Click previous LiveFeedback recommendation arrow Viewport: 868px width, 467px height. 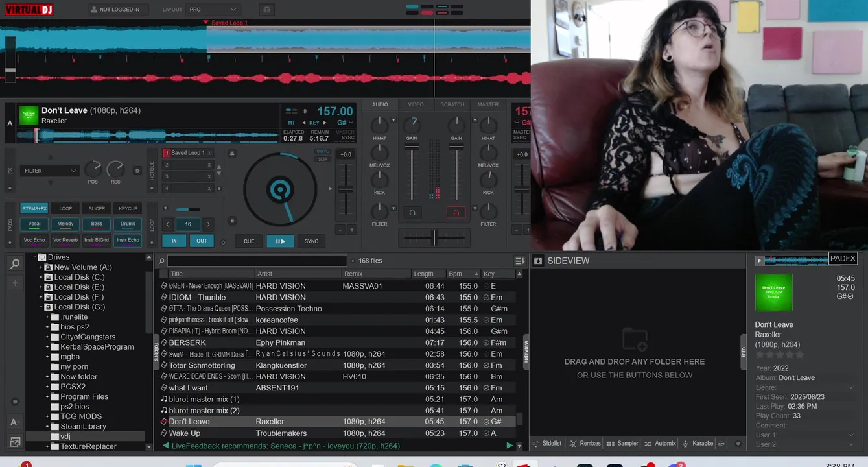coord(166,446)
